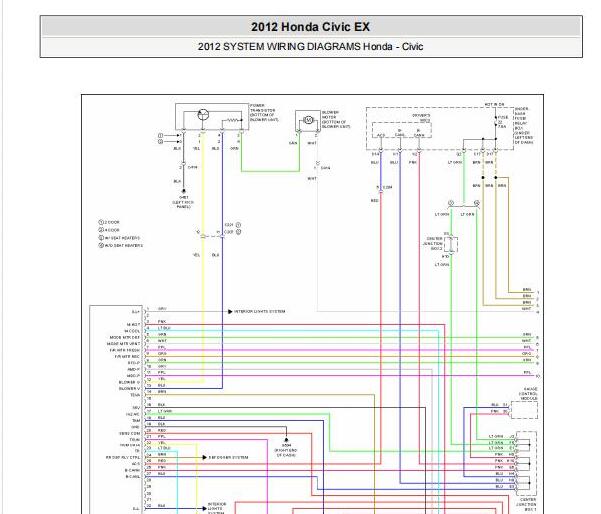
Task: Click the upper "INTERIOR LIGHTS SYSTEM" reference at pin 1
Action: 259,312
